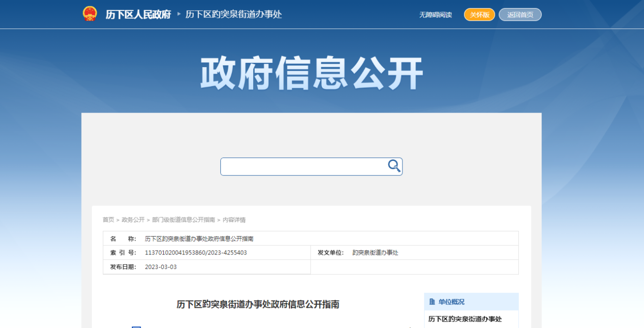Open the 单位概况 sidebar panel header
The height and width of the screenshot is (328, 644).
click(x=471, y=302)
